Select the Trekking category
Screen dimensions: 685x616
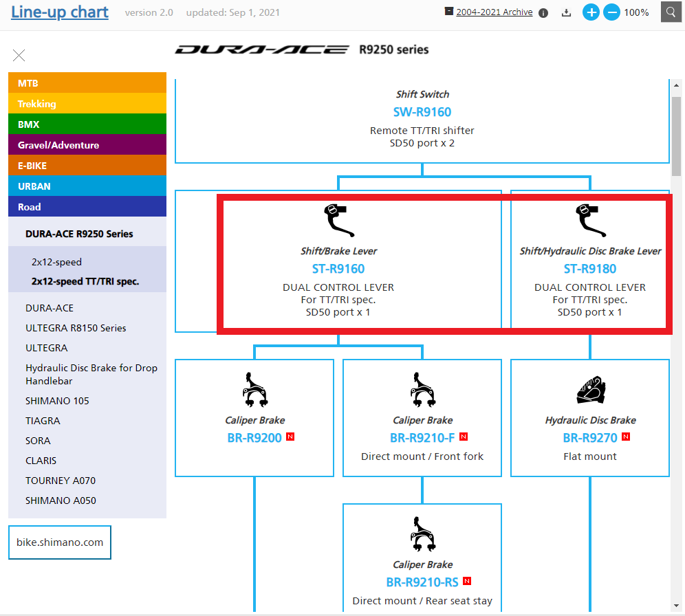87,103
